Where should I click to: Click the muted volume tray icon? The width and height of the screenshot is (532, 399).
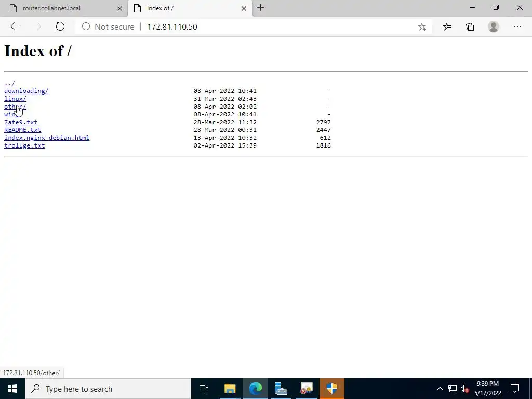pos(464,389)
